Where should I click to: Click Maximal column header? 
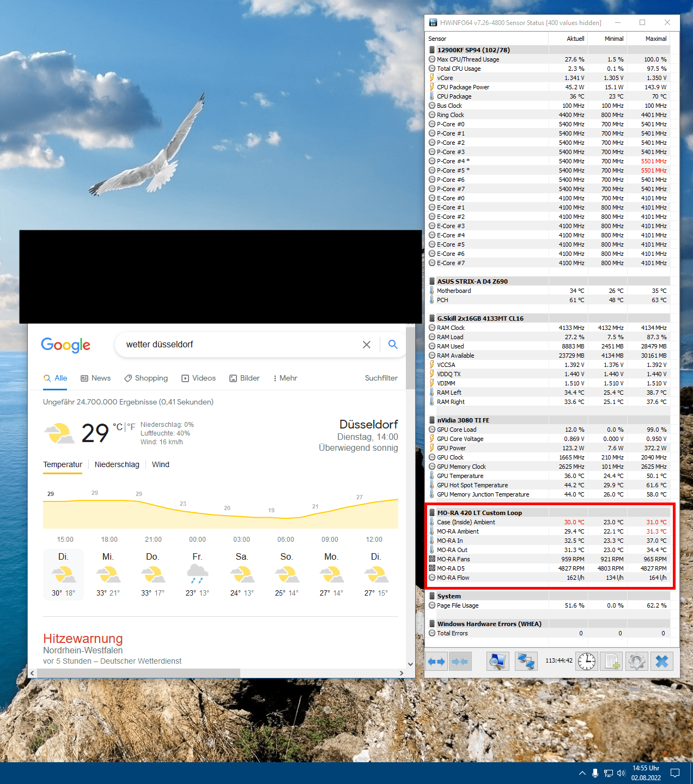648,39
